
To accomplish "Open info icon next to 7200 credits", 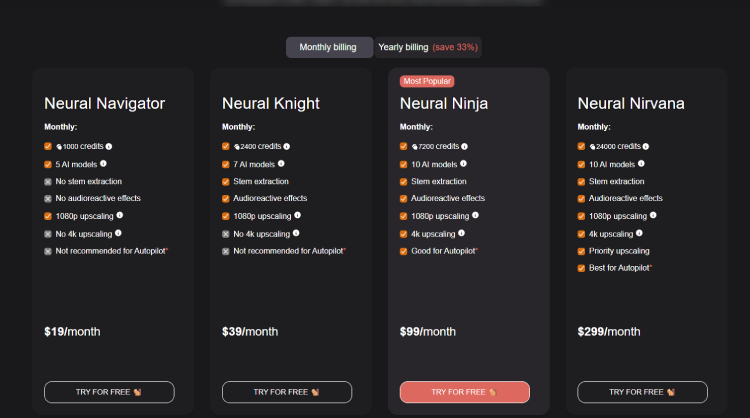I will [464, 146].
